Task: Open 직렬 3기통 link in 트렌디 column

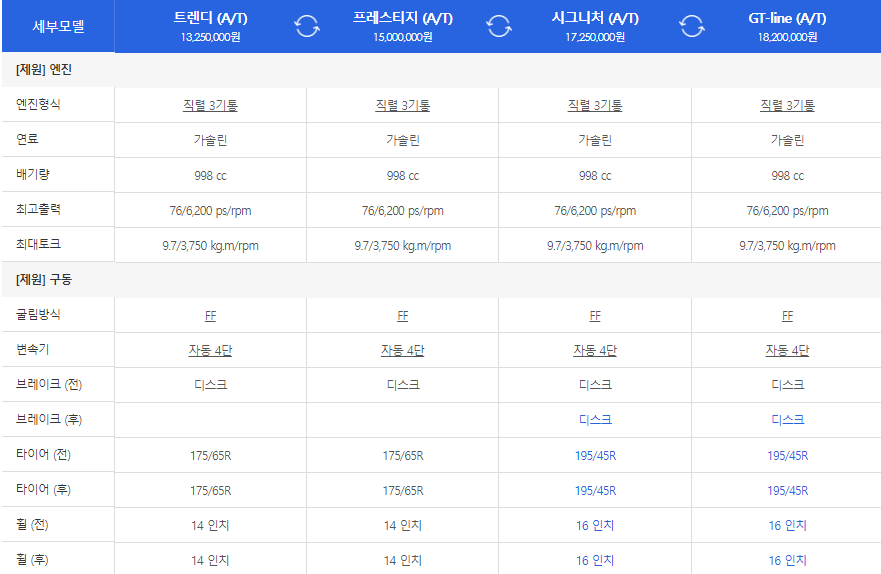Action: pyautogui.click(x=210, y=105)
